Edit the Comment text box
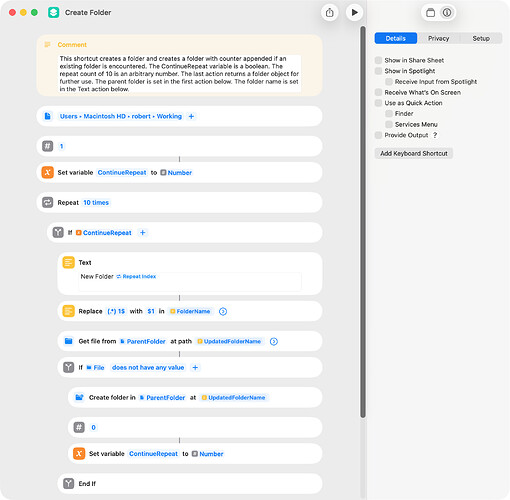 click(179, 74)
